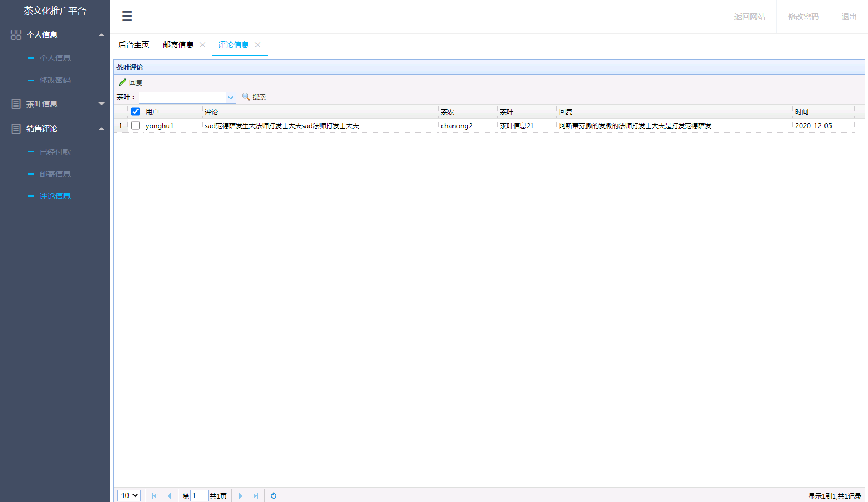Viewport: 868px width, 502px height.
Task: Close the 邮寄信息 tab
Action: 203,45
